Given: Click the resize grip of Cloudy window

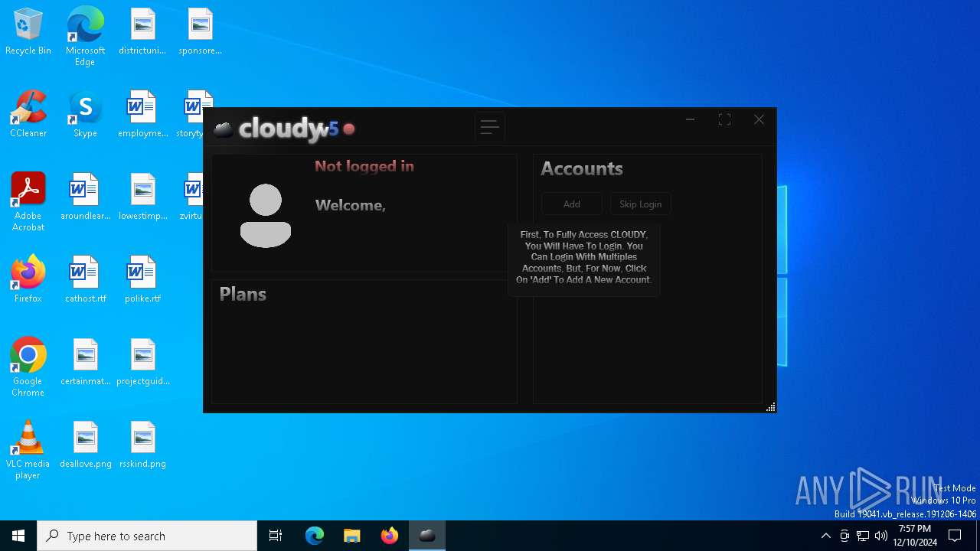Looking at the screenshot, I should (771, 407).
